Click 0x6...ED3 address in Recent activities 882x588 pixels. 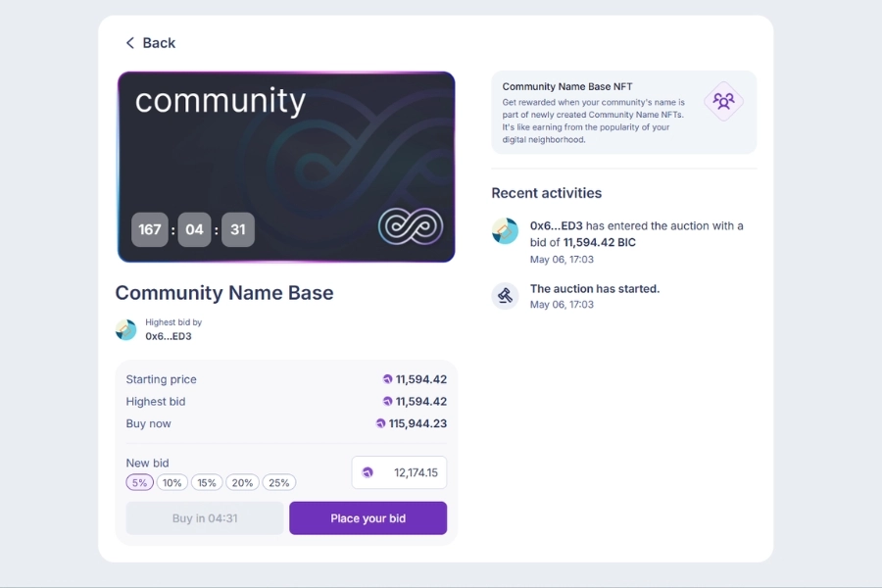(557, 225)
